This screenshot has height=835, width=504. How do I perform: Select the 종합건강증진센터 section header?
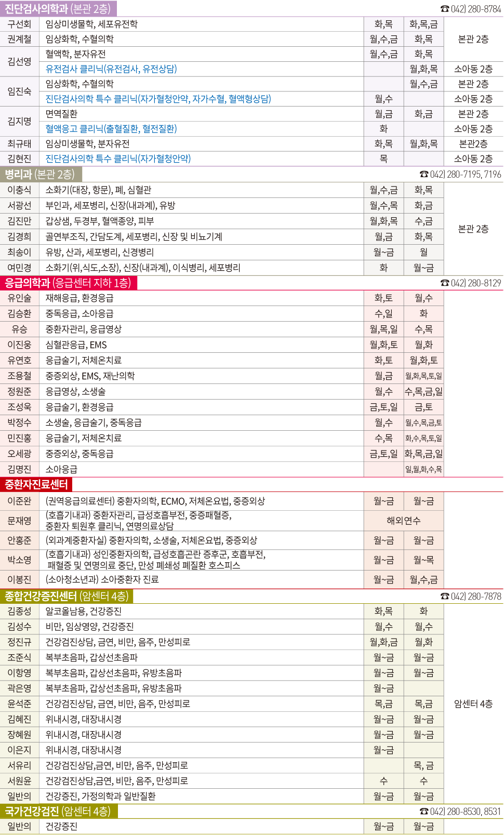pyautogui.click(x=67, y=597)
